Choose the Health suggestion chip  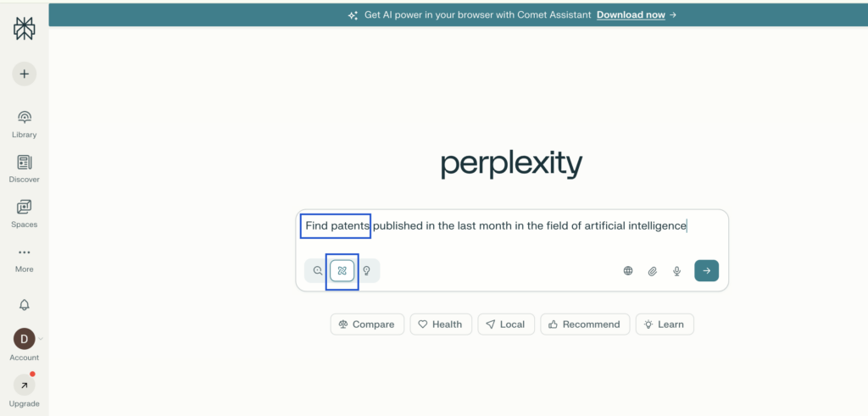440,324
